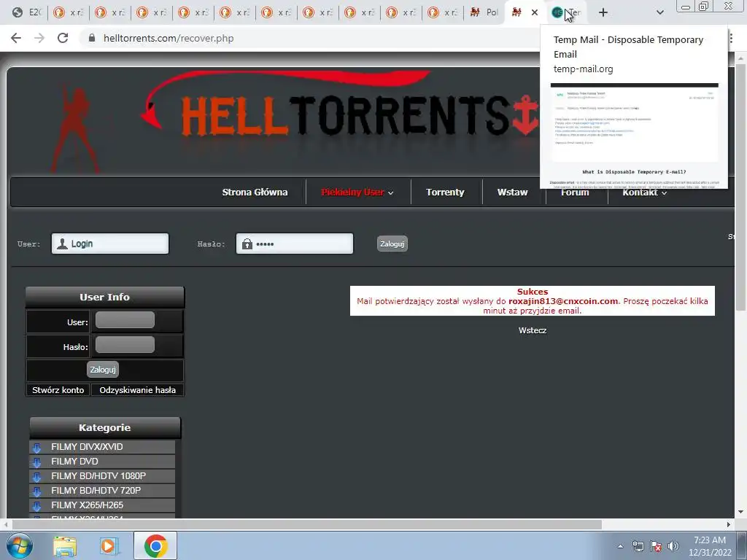Screen dimensions: 747x560
Task: Click the vertical scrollbar thumb
Action: pyautogui.click(x=740, y=186)
